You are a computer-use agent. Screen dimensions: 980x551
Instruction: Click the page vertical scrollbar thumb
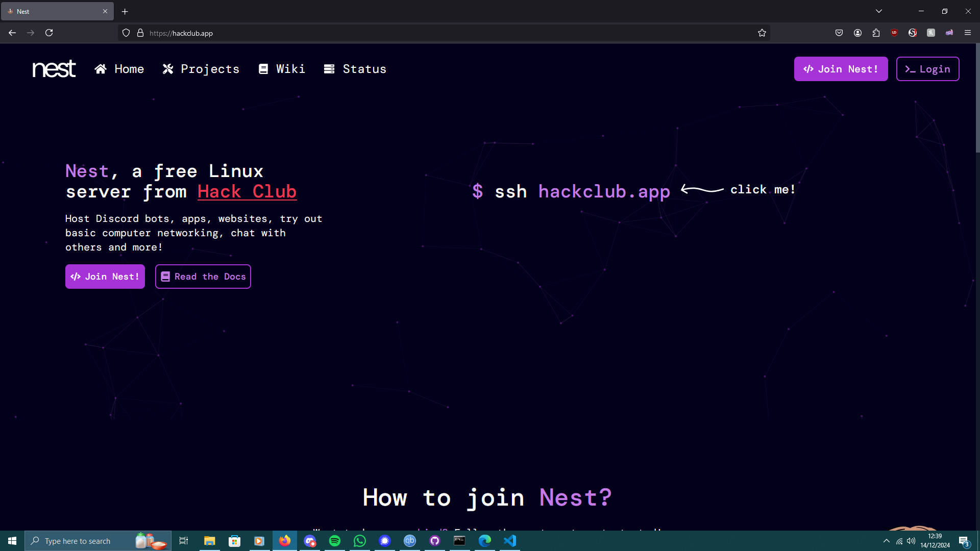(x=977, y=98)
